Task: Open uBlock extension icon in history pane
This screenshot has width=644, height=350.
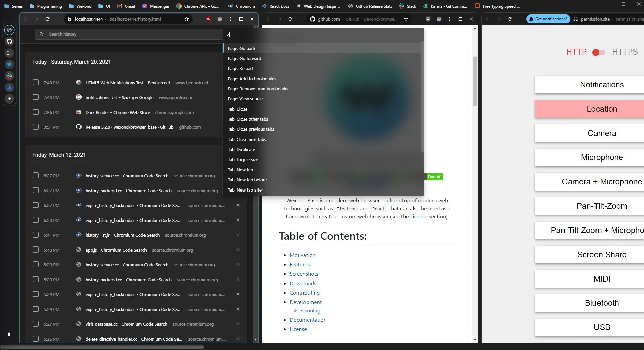Action: (x=209, y=19)
